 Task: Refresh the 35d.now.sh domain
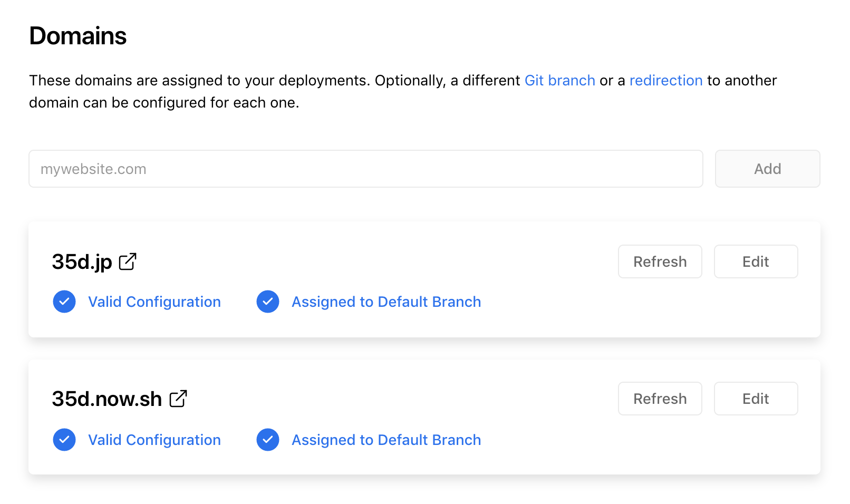(660, 399)
